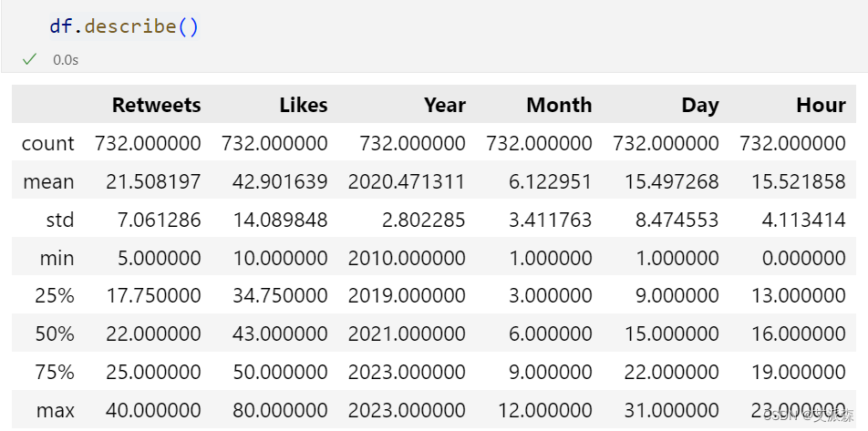Select the Retweets column header
The width and height of the screenshot is (868, 431).
click(x=156, y=105)
